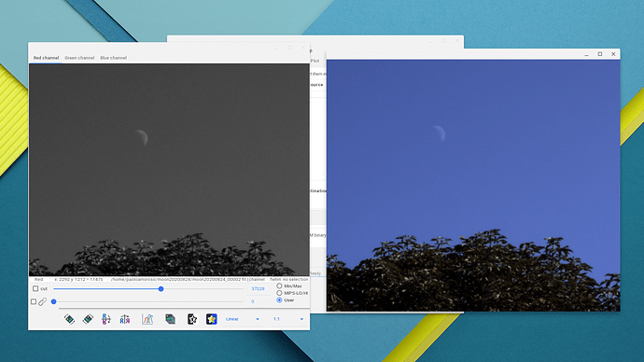Expand the 1:1 zoom level dropdown

tap(288, 319)
